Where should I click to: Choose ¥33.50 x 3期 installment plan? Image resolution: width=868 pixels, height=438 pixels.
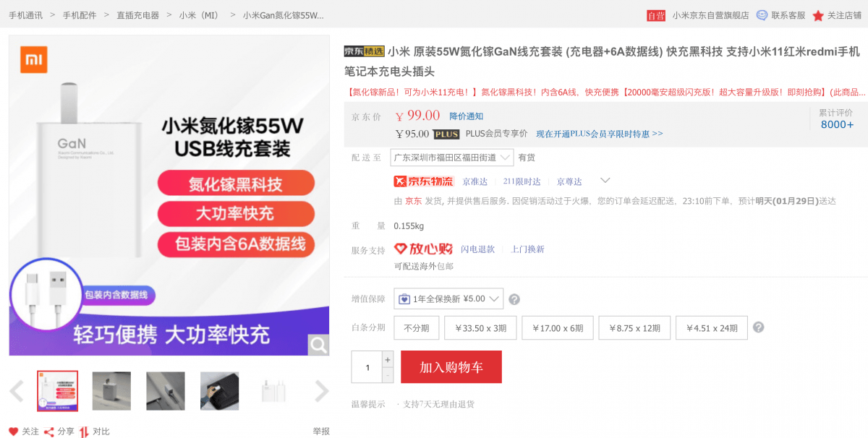(x=480, y=328)
